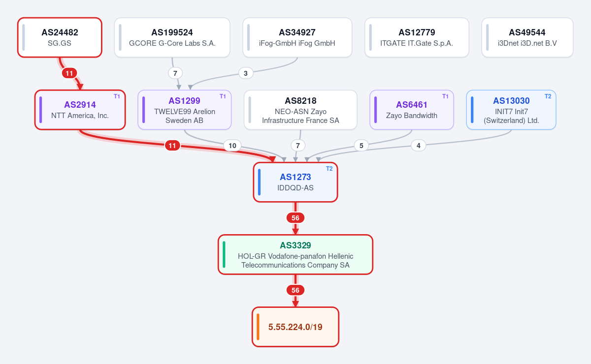Select the path count badge showing 10
The image size is (591, 364).
(232, 146)
